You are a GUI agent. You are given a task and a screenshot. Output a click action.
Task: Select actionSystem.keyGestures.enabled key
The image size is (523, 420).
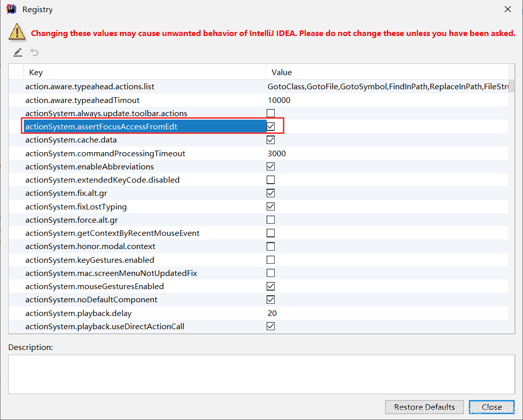point(89,260)
